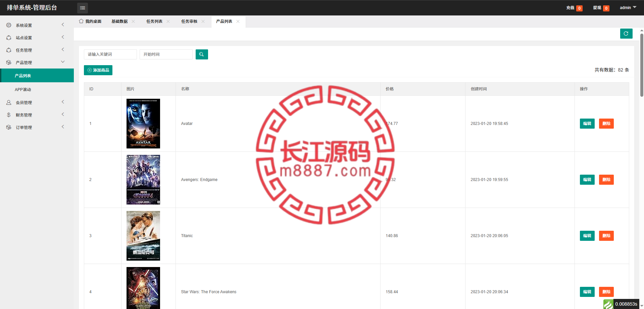Expand the 订单管理 sidebar menu

[37, 127]
